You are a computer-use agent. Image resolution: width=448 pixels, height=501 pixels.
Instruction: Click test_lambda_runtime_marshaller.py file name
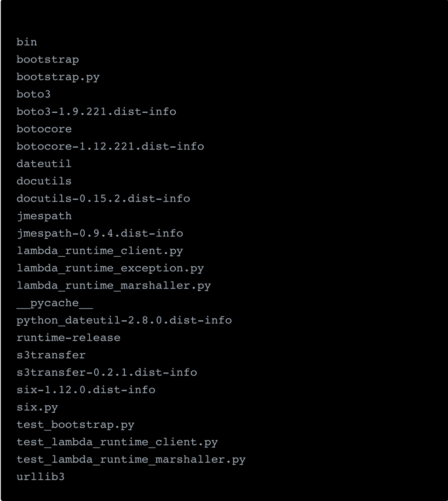click(x=131, y=459)
